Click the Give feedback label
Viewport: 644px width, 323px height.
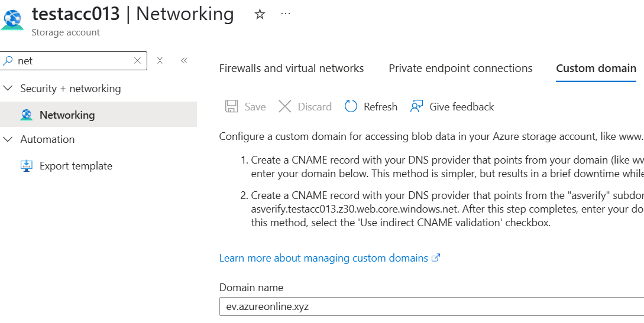(462, 107)
